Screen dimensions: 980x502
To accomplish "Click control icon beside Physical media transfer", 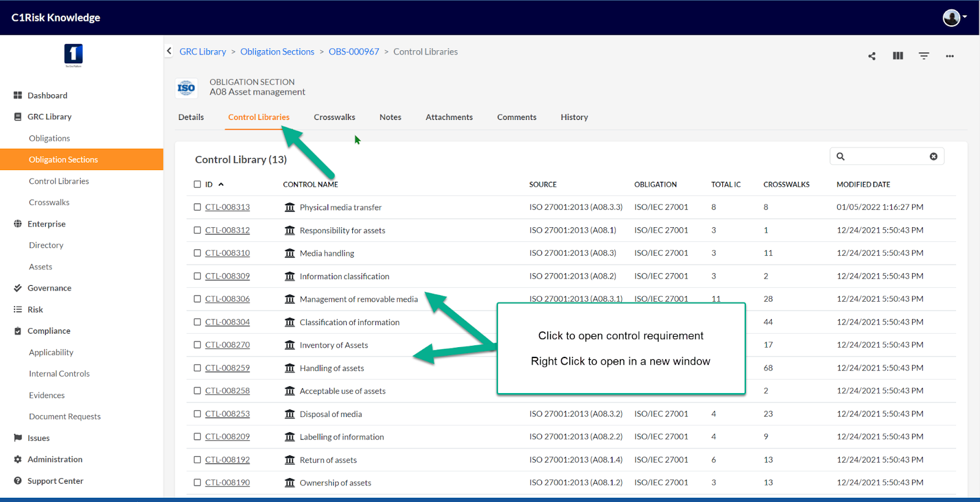I will [x=290, y=207].
